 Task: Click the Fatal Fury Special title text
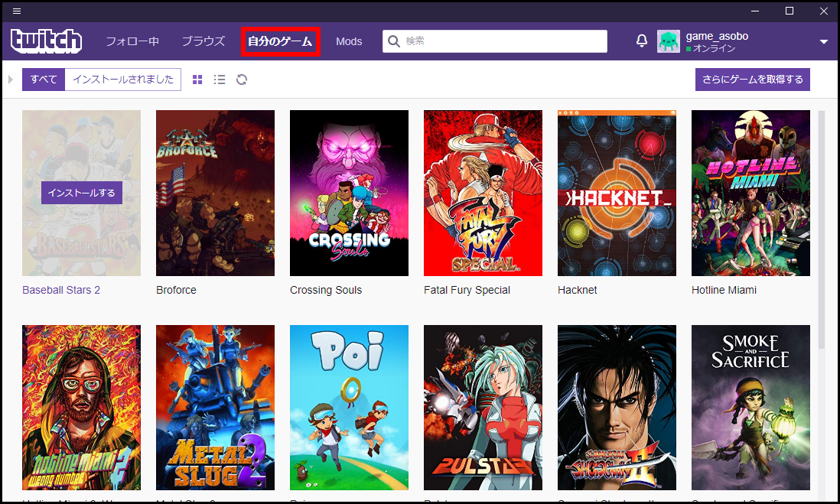(x=467, y=290)
